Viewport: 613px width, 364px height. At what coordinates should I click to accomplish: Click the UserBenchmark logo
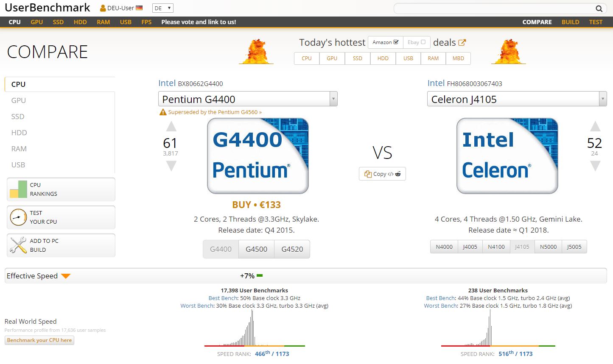pos(48,8)
